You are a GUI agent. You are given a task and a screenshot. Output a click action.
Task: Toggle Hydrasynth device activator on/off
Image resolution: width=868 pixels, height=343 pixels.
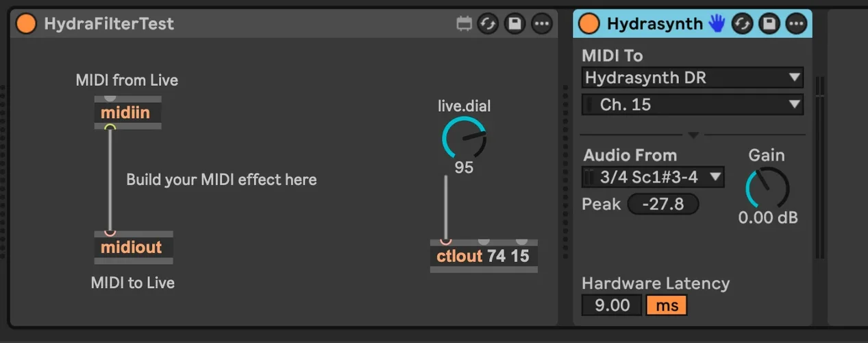pos(588,23)
